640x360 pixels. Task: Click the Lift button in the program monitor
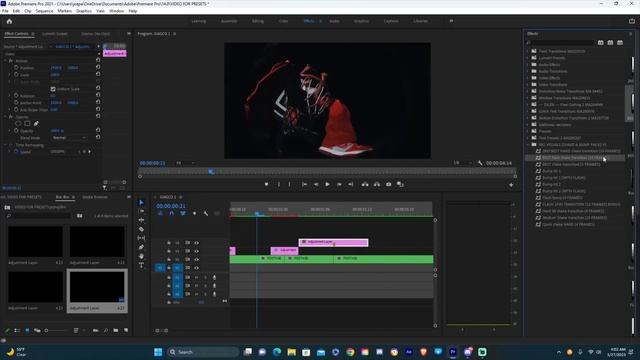pos(365,184)
